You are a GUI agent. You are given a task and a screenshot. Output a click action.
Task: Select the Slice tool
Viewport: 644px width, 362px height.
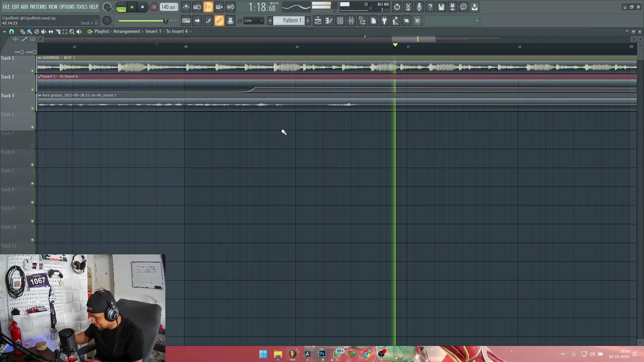tap(58, 32)
